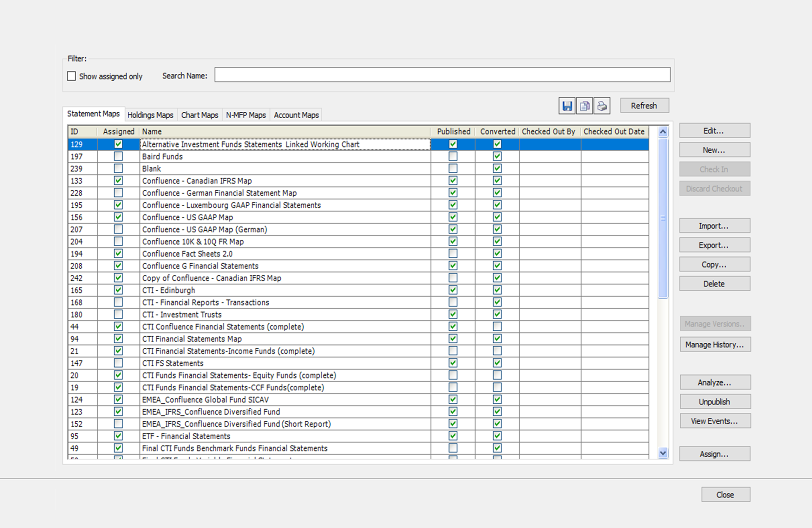Click the Unpublish button
Screen dimensions: 812x528
tap(715, 402)
